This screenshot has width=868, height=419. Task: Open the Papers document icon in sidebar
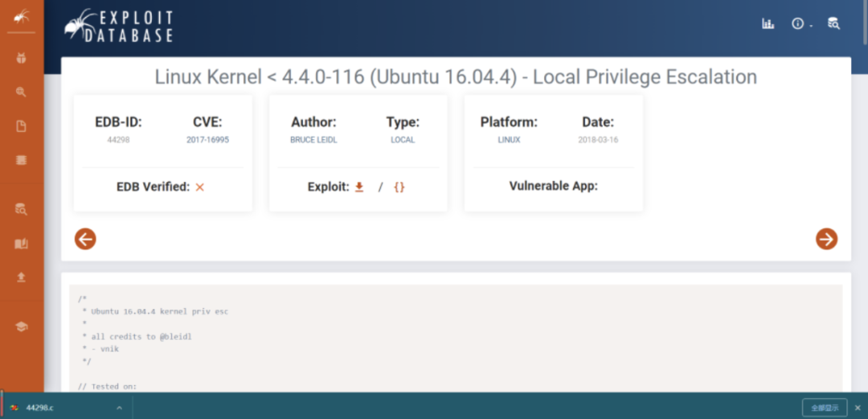21,126
